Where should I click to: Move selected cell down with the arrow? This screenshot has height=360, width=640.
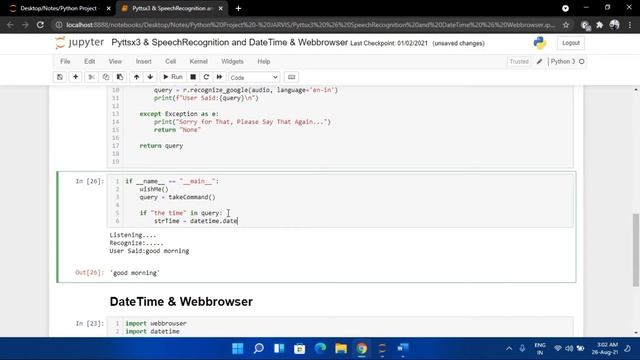(x=150, y=77)
